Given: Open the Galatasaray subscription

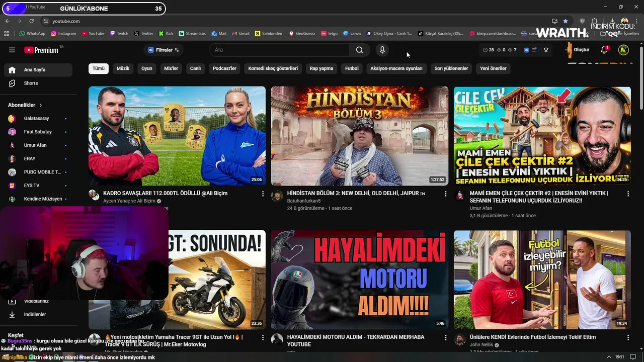Looking at the screenshot, I should point(38,119).
